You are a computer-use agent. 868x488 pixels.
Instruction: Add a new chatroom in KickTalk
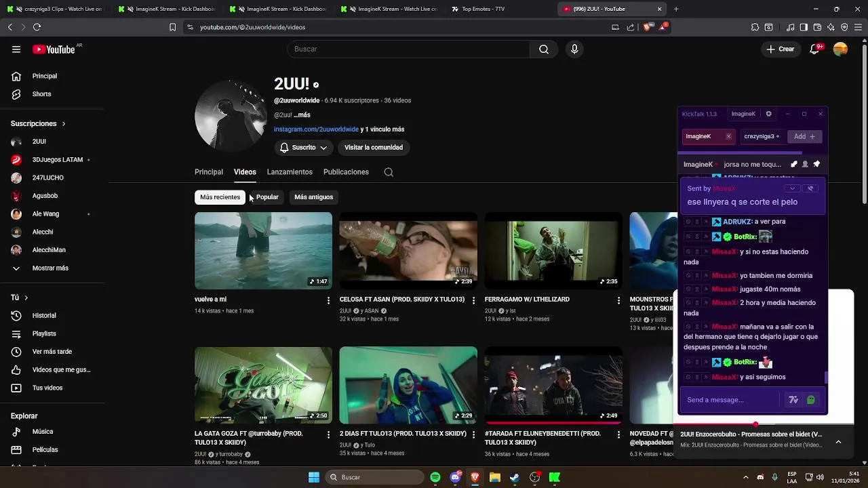click(x=805, y=136)
